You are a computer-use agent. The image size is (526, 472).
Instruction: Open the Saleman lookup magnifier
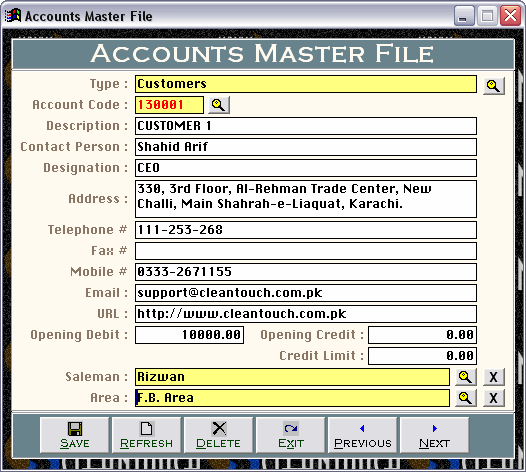(x=466, y=377)
